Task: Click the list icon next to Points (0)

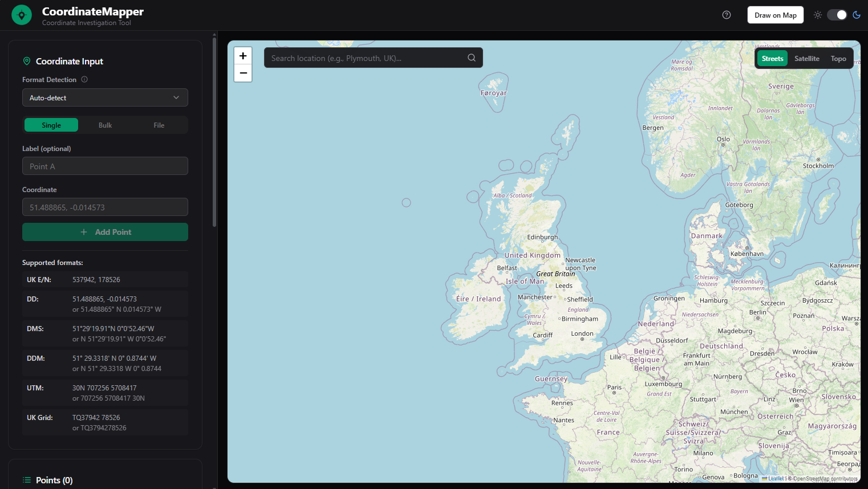Action: (x=26, y=480)
